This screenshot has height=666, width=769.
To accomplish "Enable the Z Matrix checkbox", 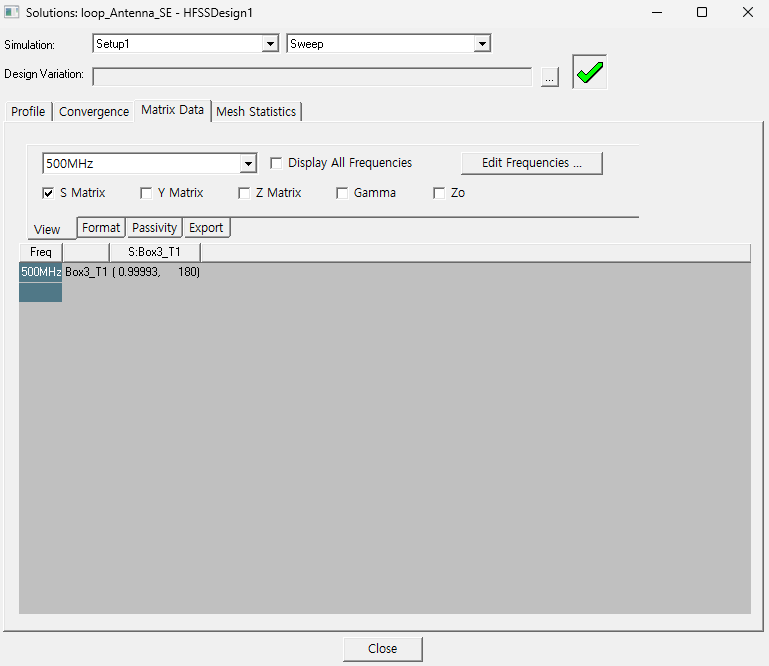I will [245, 193].
